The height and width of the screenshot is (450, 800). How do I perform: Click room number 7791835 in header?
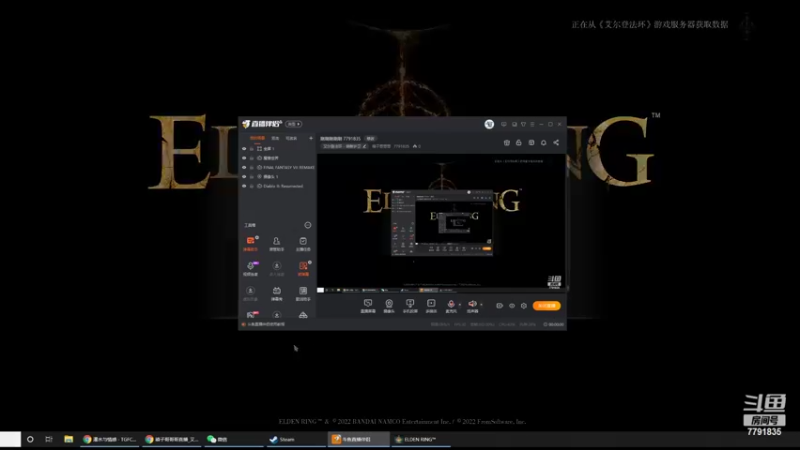coord(402,146)
